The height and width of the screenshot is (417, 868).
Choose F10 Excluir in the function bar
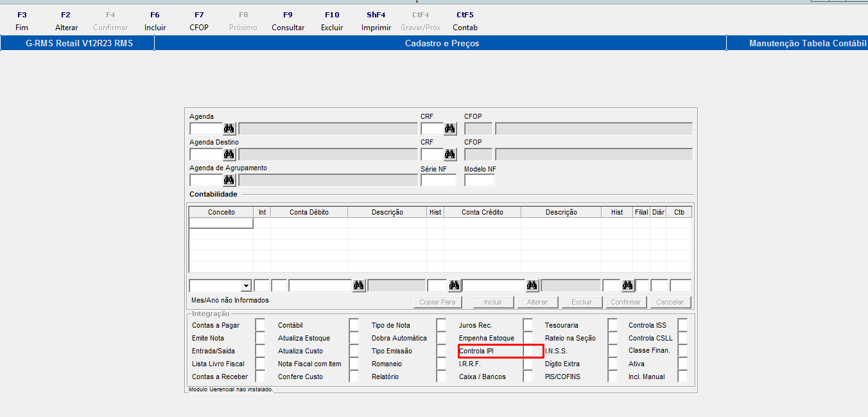point(332,21)
